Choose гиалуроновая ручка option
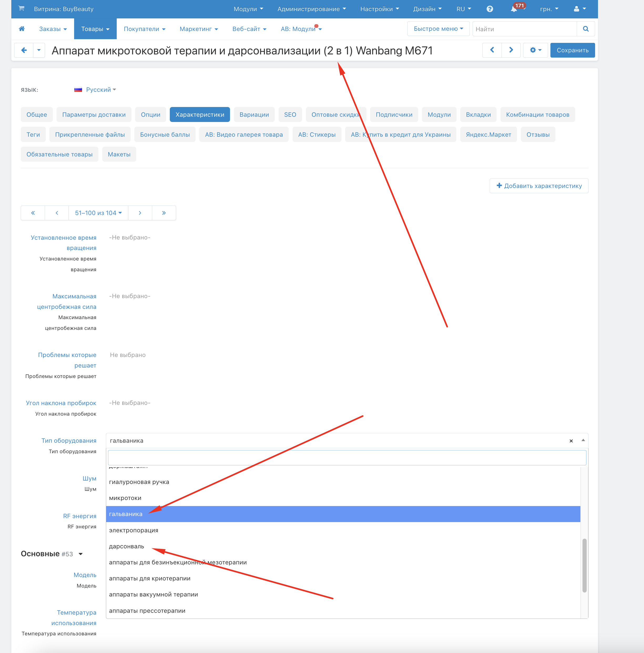This screenshot has height=653, width=644. [x=343, y=482]
